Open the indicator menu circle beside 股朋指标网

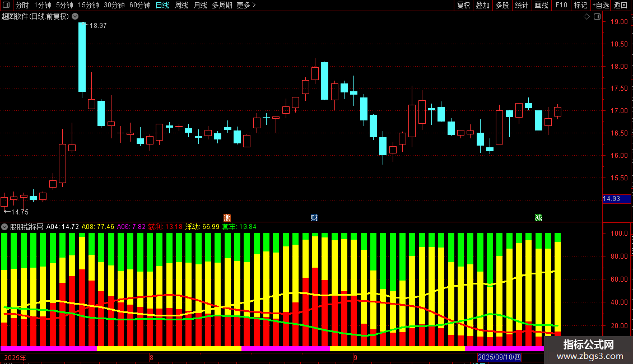click(x=4, y=227)
